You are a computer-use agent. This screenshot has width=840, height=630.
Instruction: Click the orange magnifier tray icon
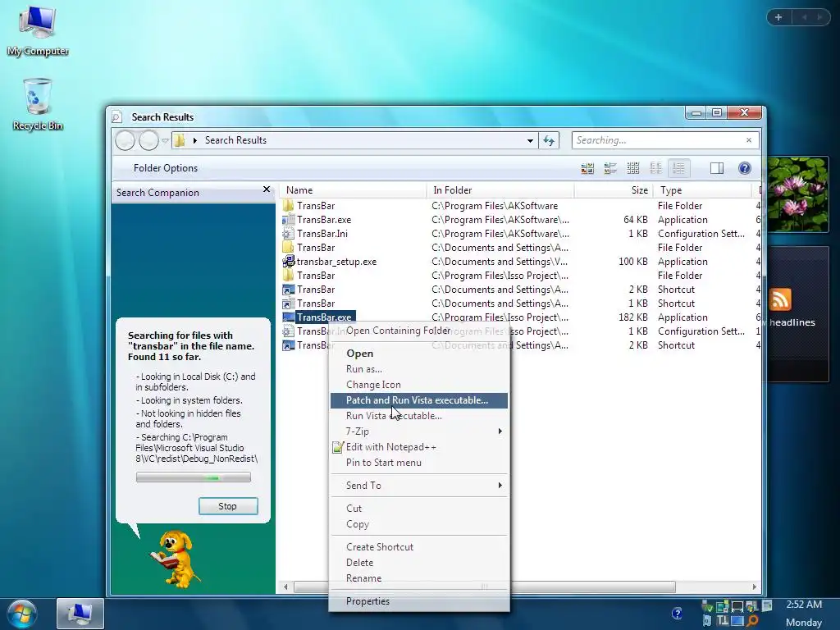[x=753, y=621]
